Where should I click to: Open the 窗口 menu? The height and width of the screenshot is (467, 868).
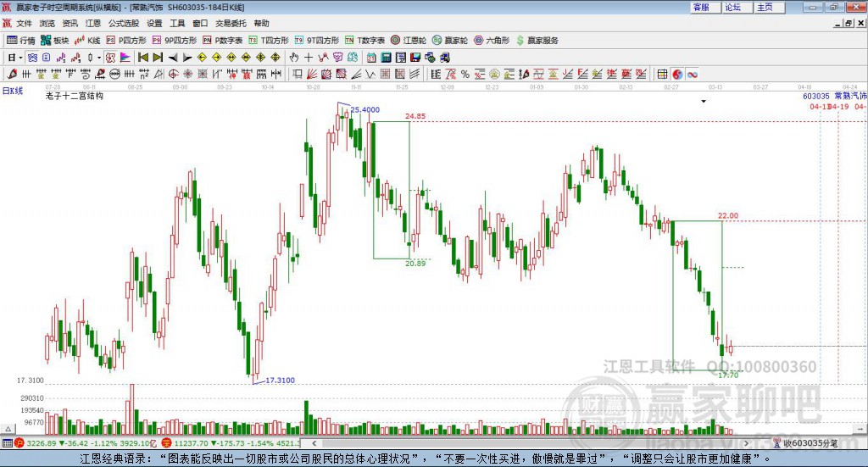[x=200, y=23]
